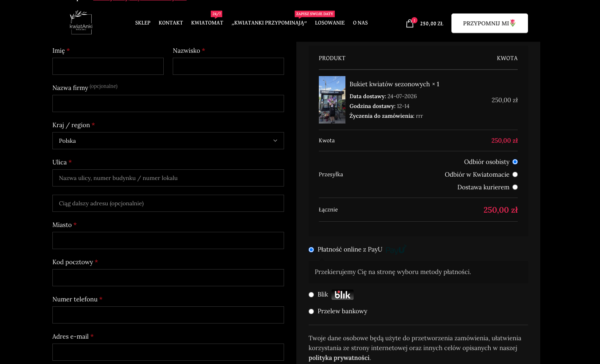Click the Nazwa firmy input field

[168, 103]
